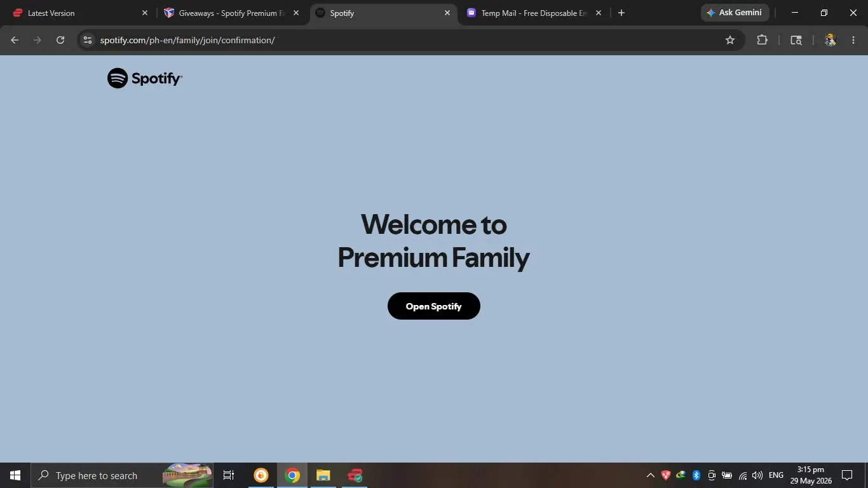Screen dimensions: 868x488
Task: Open the red app icon on taskbar
Action: click(x=355, y=475)
